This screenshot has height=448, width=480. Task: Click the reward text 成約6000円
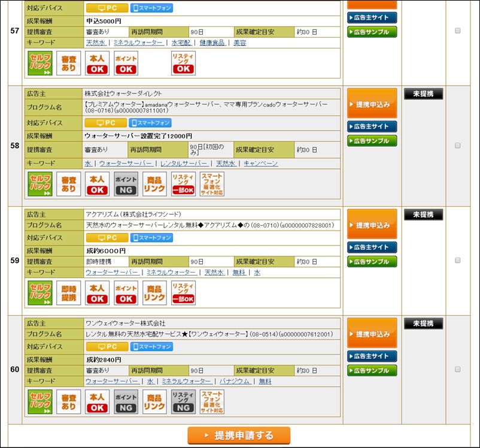[x=106, y=251]
